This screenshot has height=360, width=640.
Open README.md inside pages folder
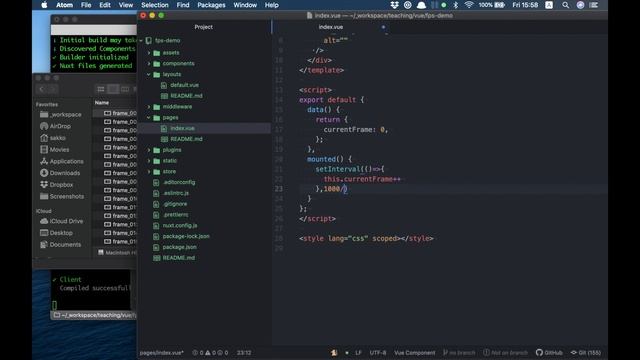(186, 139)
